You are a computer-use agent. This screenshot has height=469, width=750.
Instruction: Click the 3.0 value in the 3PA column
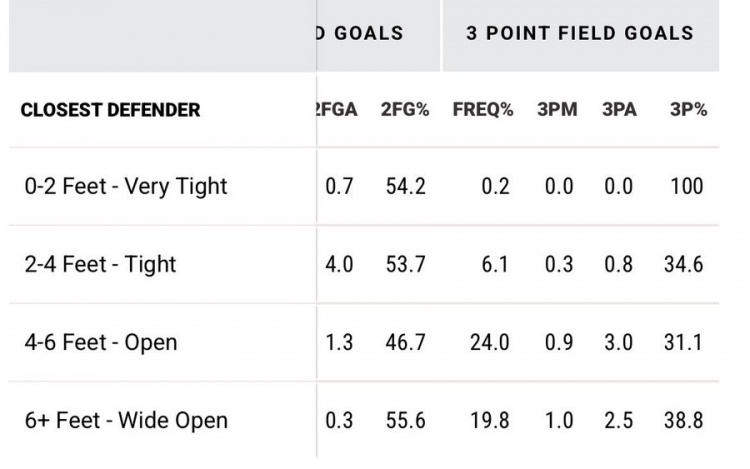[x=619, y=342]
